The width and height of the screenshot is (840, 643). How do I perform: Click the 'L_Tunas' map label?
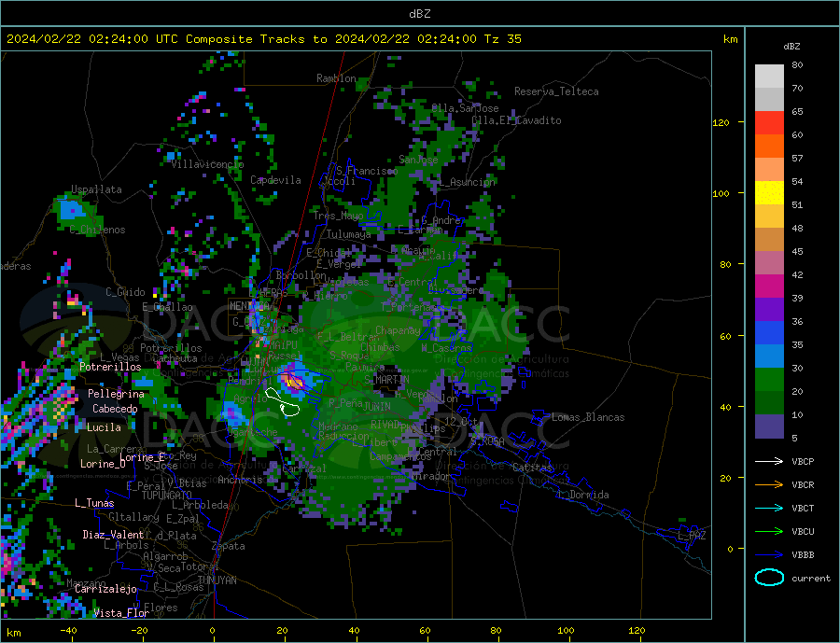coord(94,503)
